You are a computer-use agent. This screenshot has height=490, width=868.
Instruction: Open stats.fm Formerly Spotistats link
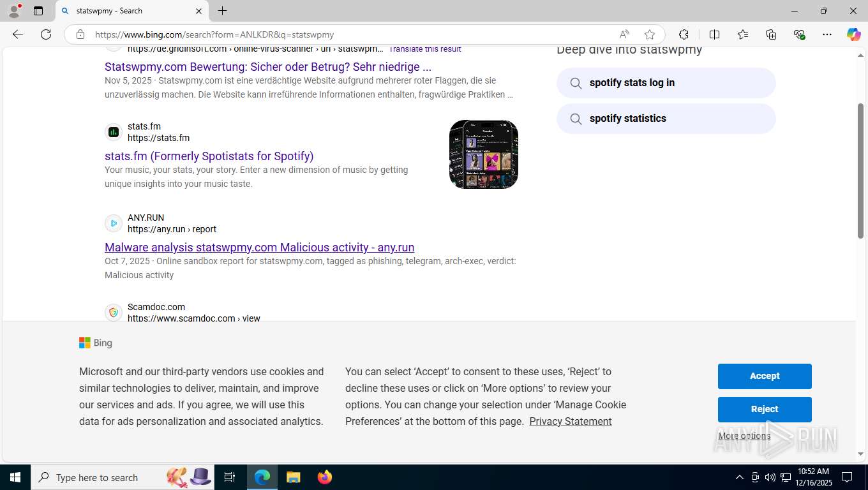(x=209, y=156)
